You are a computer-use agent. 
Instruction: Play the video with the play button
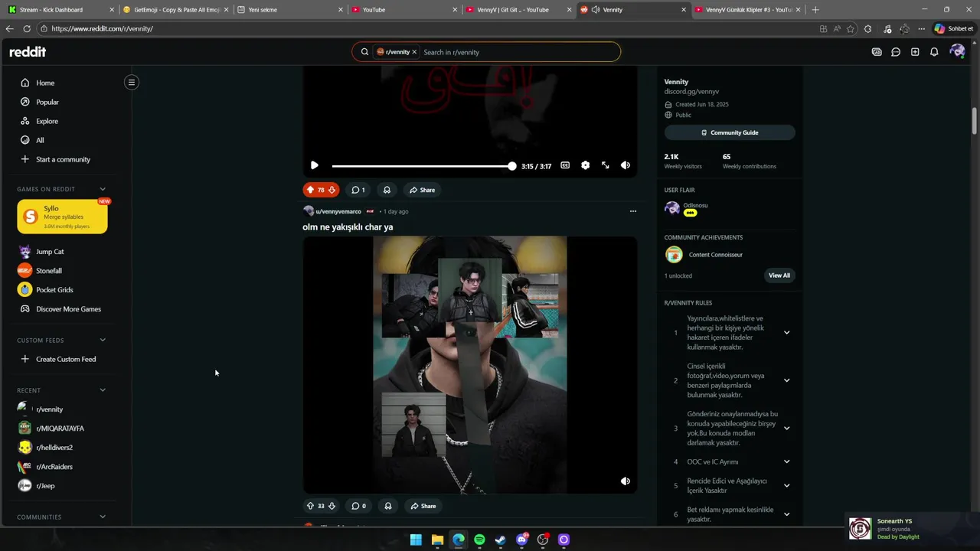[x=314, y=165]
